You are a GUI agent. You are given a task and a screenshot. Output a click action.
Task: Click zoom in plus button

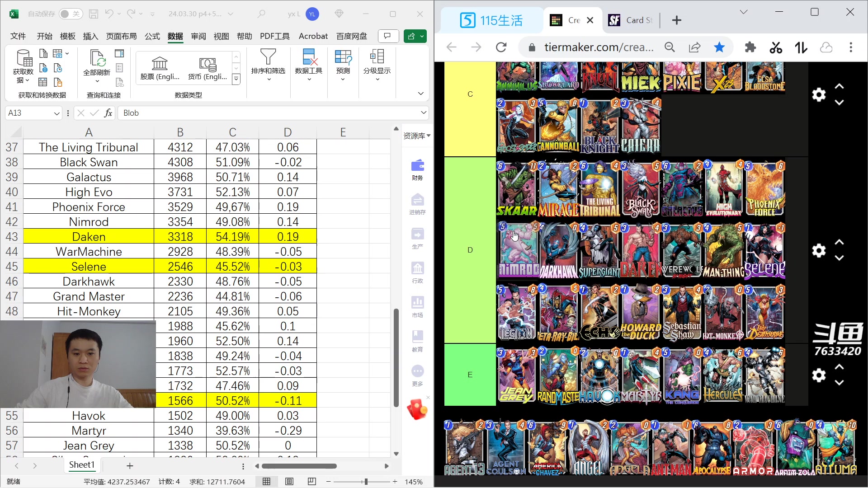click(395, 482)
